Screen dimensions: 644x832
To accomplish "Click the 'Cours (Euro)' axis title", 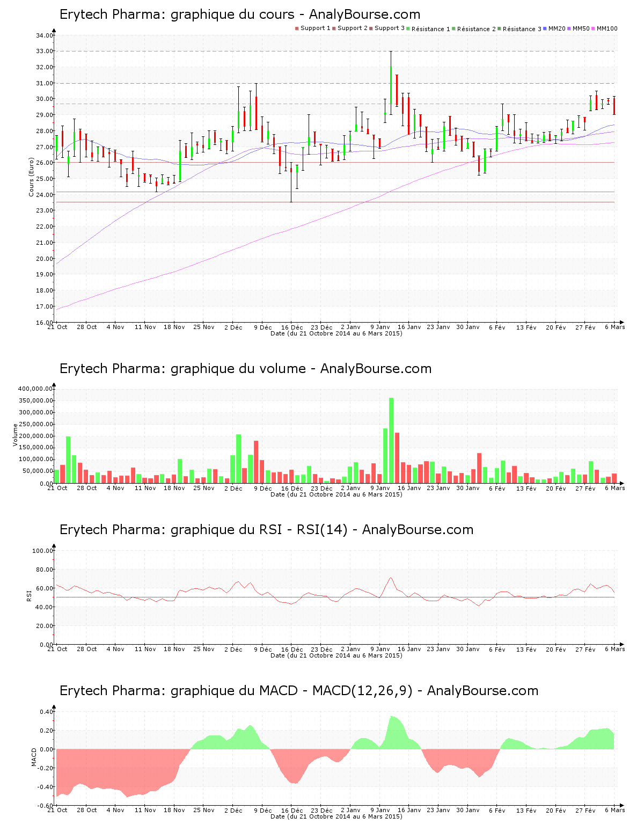I will (x=31, y=177).
